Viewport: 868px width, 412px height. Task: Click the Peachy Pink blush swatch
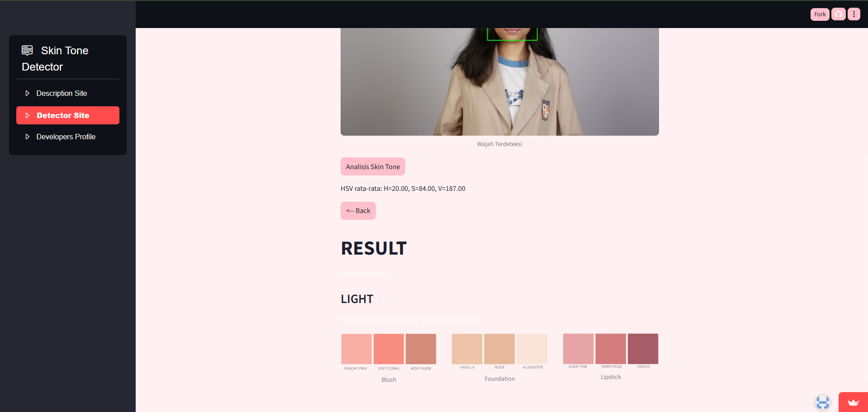pos(356,349)
